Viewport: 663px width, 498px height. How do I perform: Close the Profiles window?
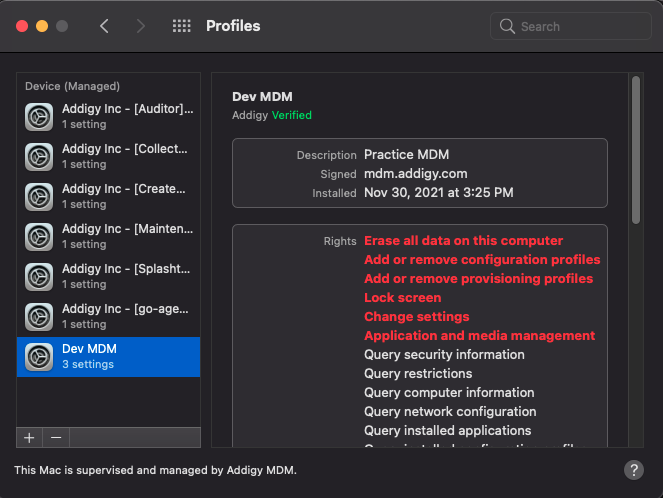point(22,26)
